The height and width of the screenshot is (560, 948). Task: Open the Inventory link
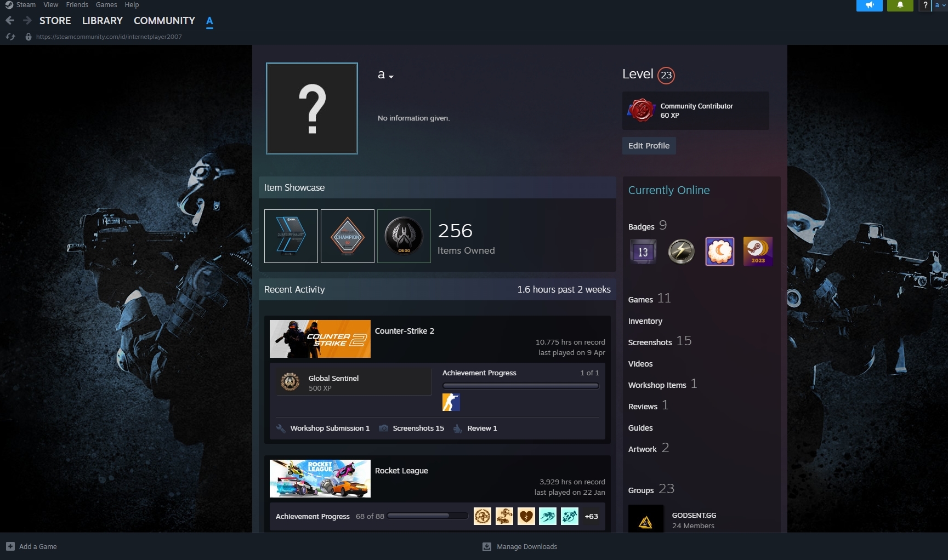coord(645,321)
